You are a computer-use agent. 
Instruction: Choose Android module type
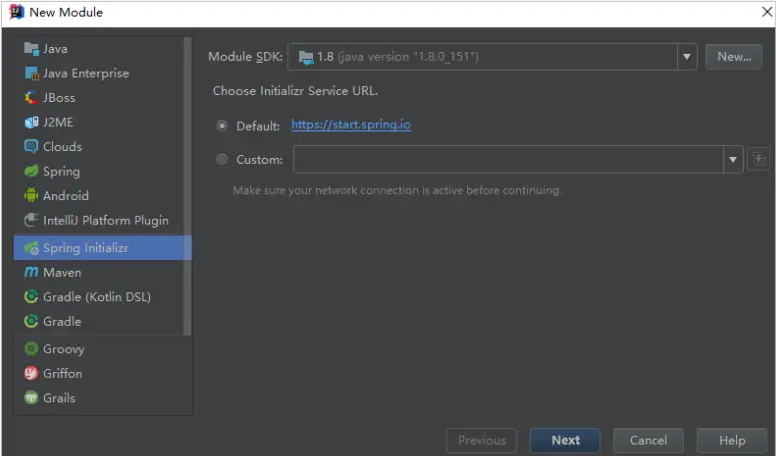(98, 196)
